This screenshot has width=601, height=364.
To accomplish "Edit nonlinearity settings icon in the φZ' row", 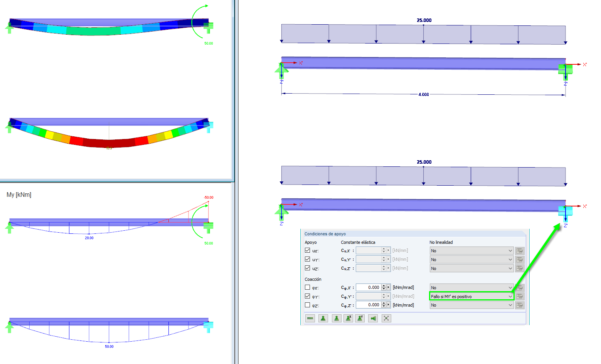I will pyautogui.click(x=520, y=305).
